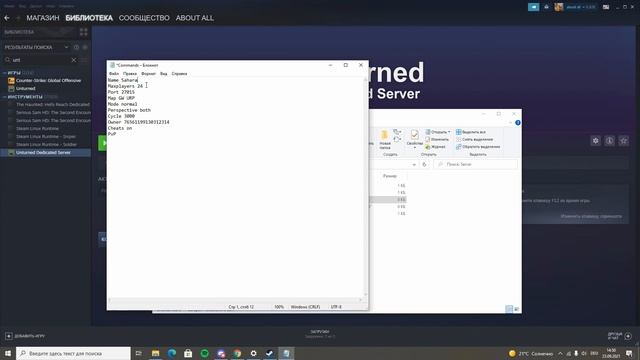Click Изменить in Explorer ribbon
The height and width of the screenshot is (360, 640).
pos(437,139)
